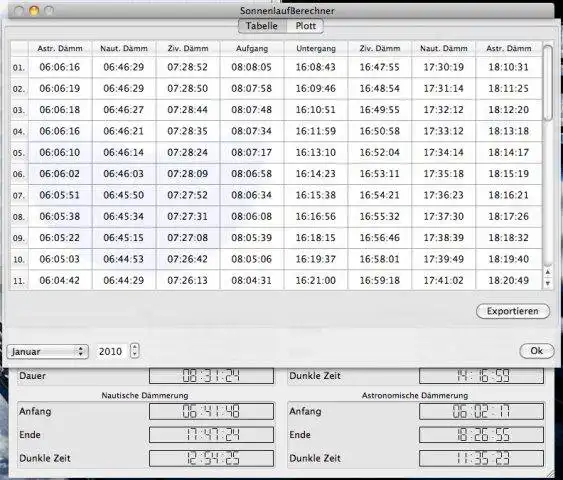
Task: Select cell 06:46:14 in row 05
Action: point(124,153)
